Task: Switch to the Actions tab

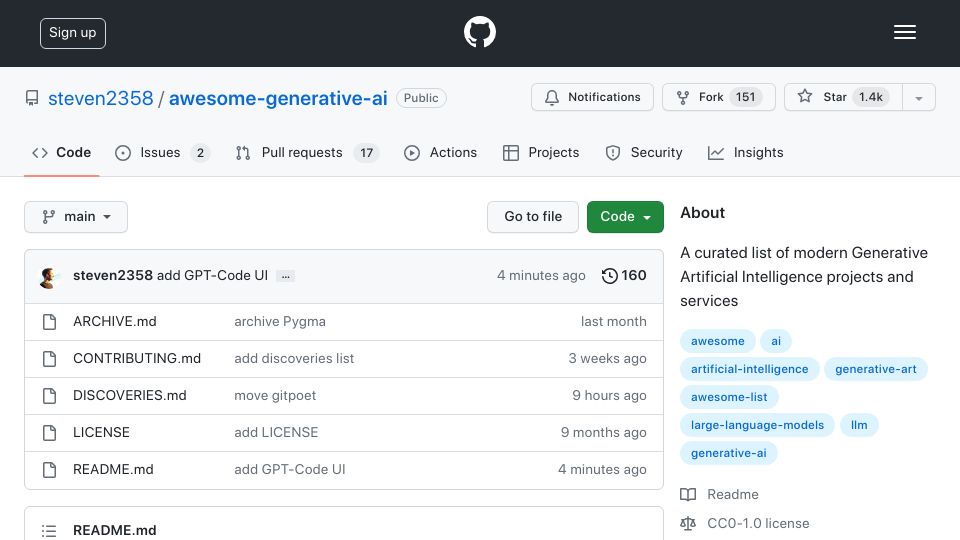Action: click(440, 152)
